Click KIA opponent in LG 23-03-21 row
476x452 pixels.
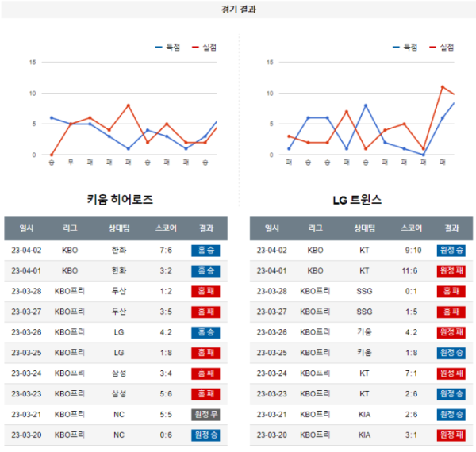pos(364,415)
